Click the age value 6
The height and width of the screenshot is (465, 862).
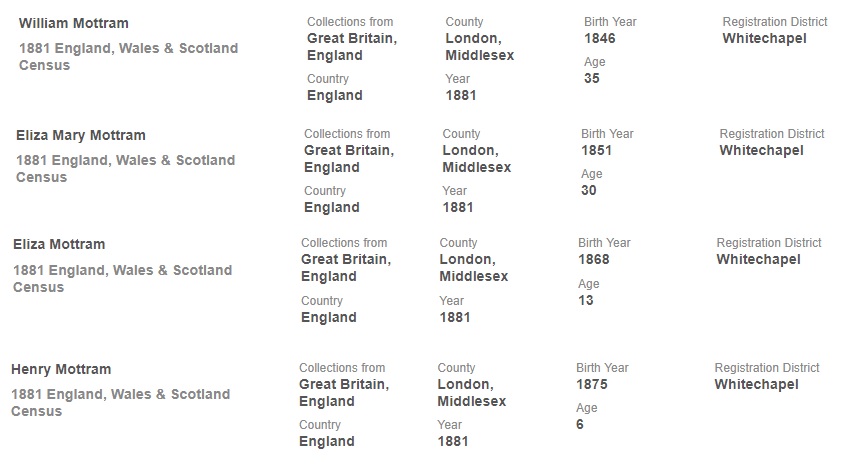click(580, 424)
